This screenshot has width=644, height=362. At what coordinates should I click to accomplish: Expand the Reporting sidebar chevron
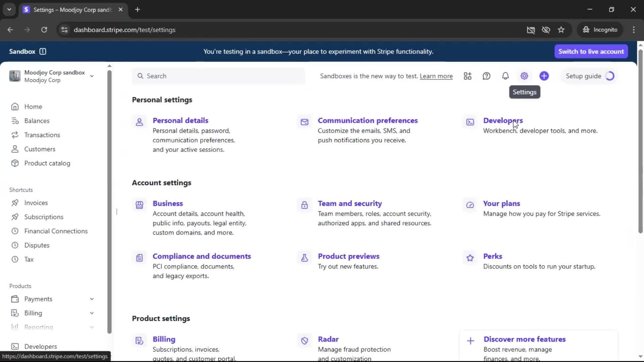point(92,327)
